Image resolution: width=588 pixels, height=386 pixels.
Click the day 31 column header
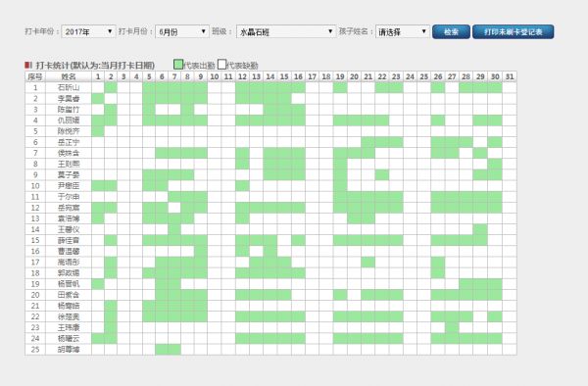tap(510, 76)
